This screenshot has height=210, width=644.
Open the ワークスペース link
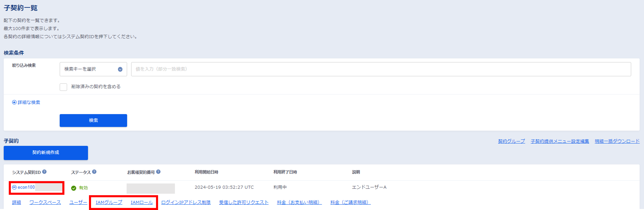point(45,202)
